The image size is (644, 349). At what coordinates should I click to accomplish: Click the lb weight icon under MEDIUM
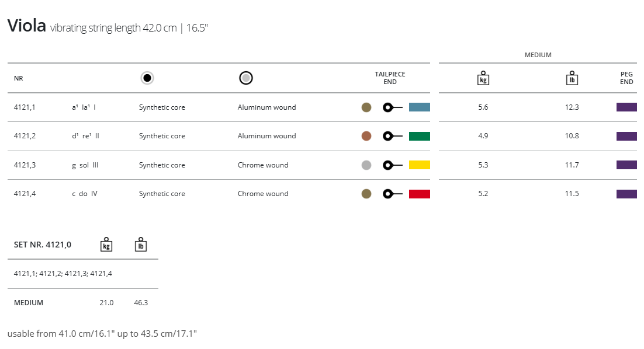(x=572, y=78)
